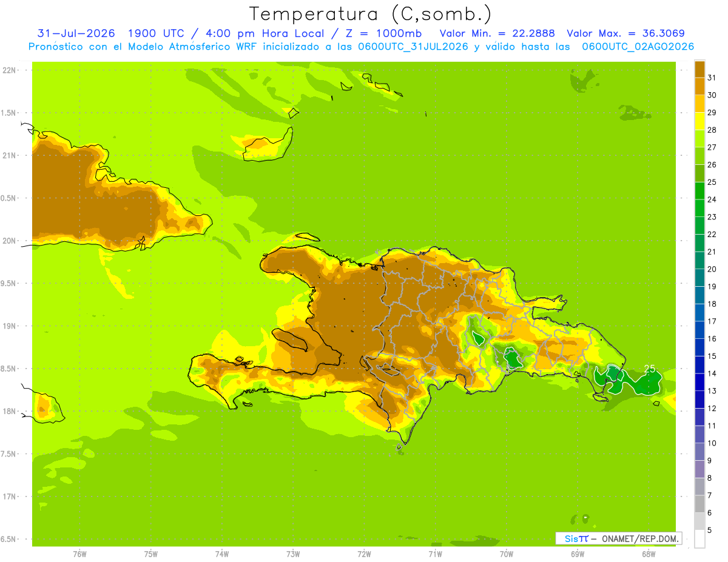Click the "24" legend scale label

(712, 199)
